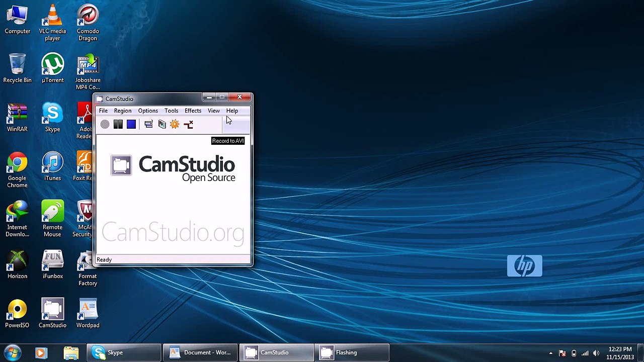
Task: Open the Help menu
Action: [232, 111]
